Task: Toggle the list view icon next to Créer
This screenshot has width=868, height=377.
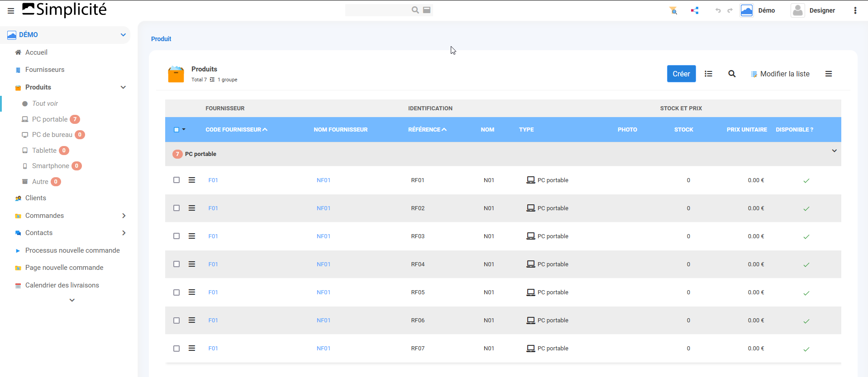Action: (709, 74)
